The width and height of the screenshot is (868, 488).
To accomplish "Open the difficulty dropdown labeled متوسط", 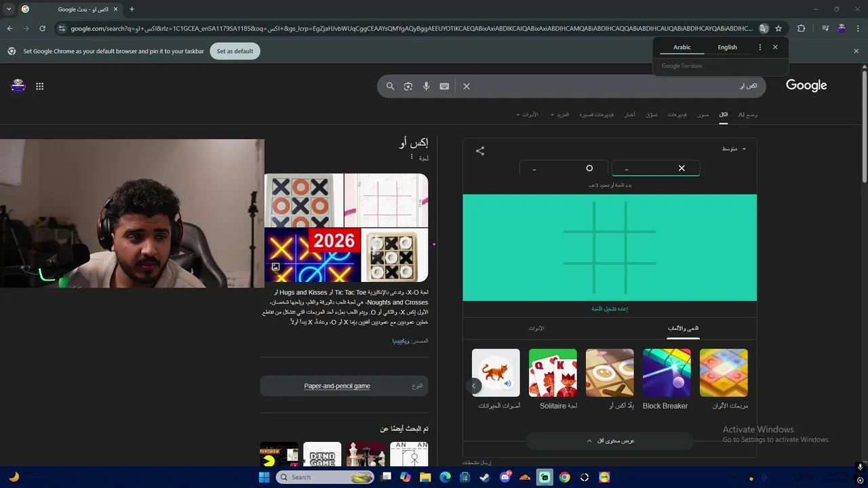I will [734, 149].
